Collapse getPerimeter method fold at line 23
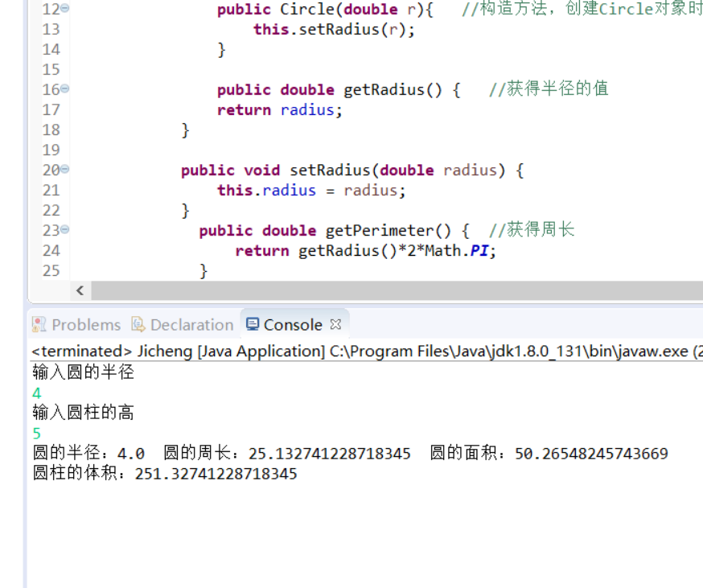Screen dimensions: 703x588 point(65,229)
